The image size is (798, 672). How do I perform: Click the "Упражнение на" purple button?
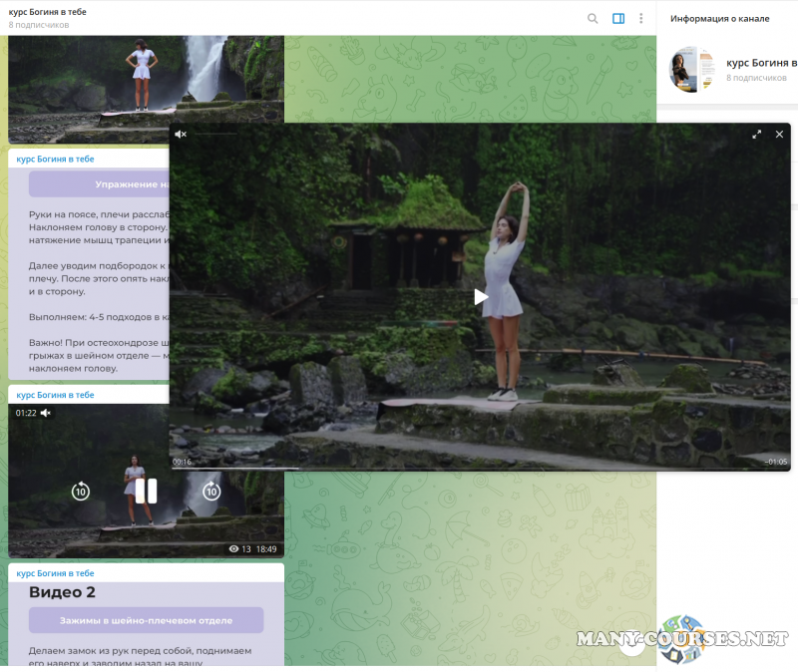[100, 184]
